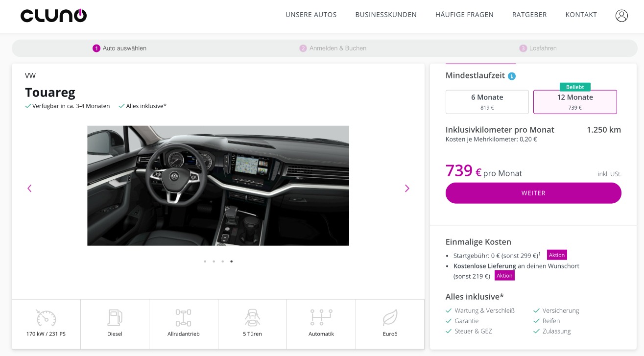Click 'Steuer & GEZ' item
This screenshot has height=356, width=644.
(x=473, y=331)
